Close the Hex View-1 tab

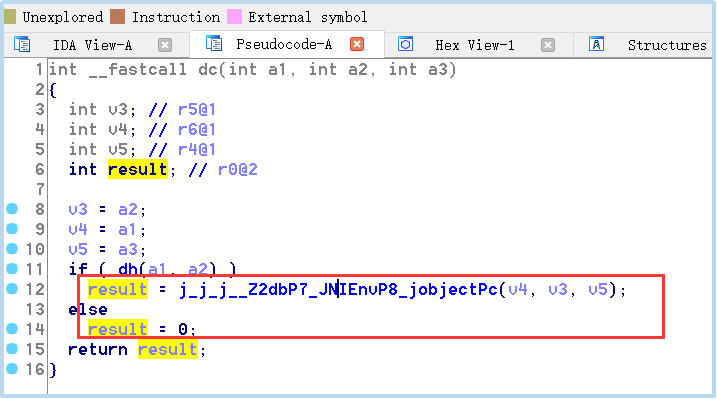pyautogui.click(x=548, y=45)
